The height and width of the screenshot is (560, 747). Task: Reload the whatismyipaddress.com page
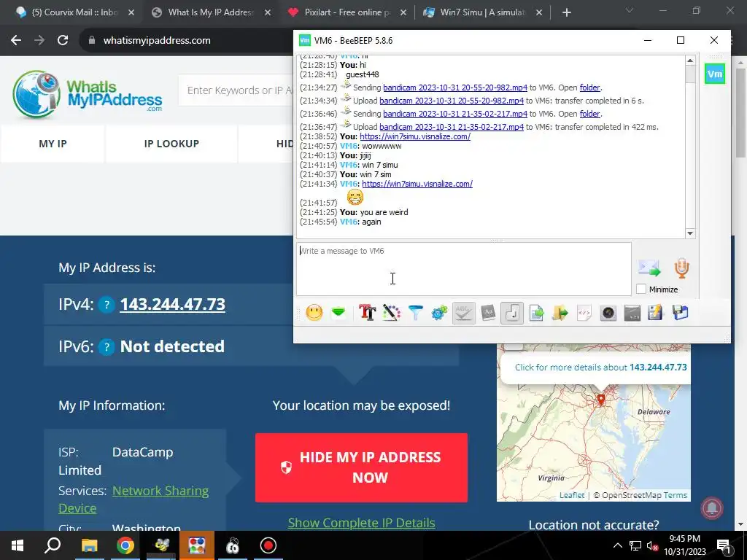(63, 41)
